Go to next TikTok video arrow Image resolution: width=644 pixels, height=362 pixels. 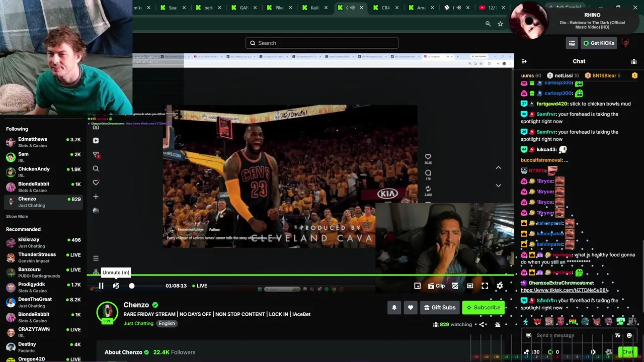coord(499,185)
